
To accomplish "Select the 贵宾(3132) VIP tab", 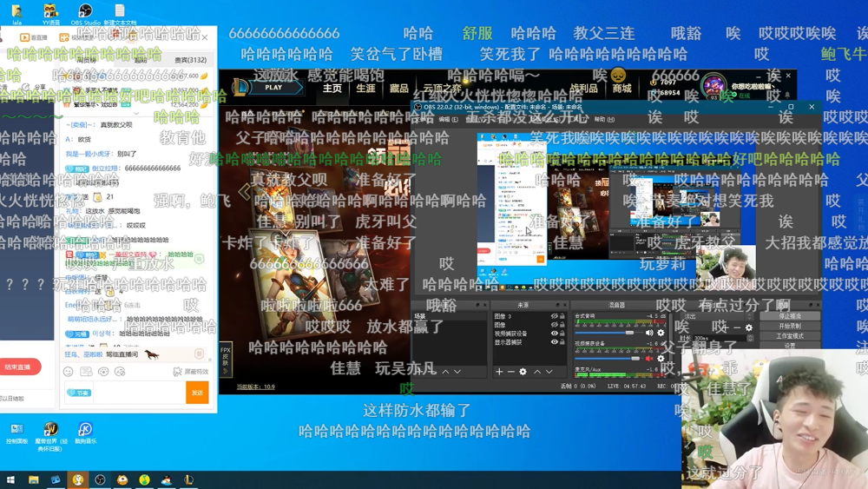I will 190,60.
